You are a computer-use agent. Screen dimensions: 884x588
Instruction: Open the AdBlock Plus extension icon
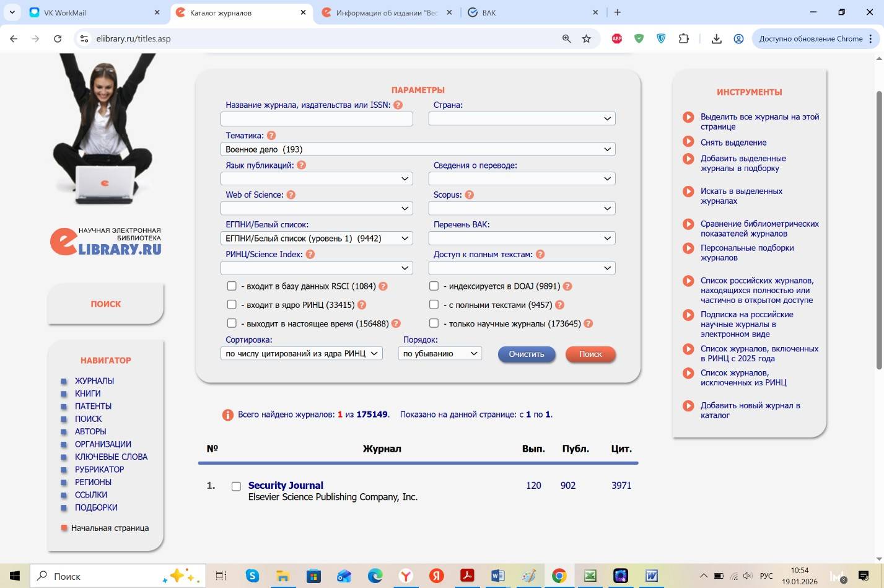[x=617, y=38]
